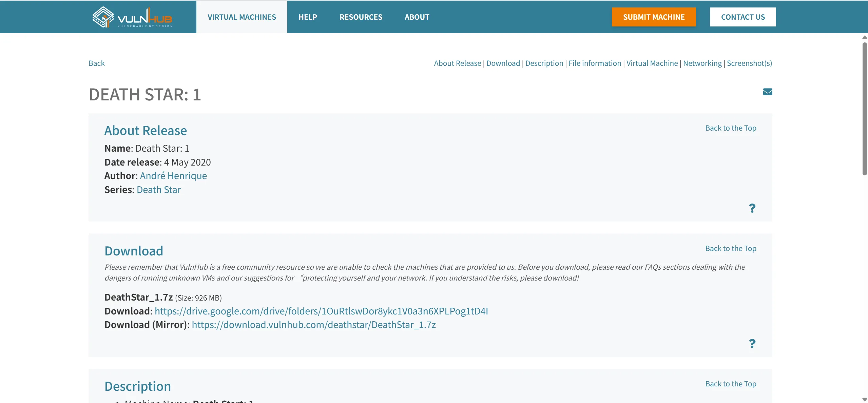Click the scrollbar up arrow
This screenshot has height=403, width=868.
coord(865,38)
